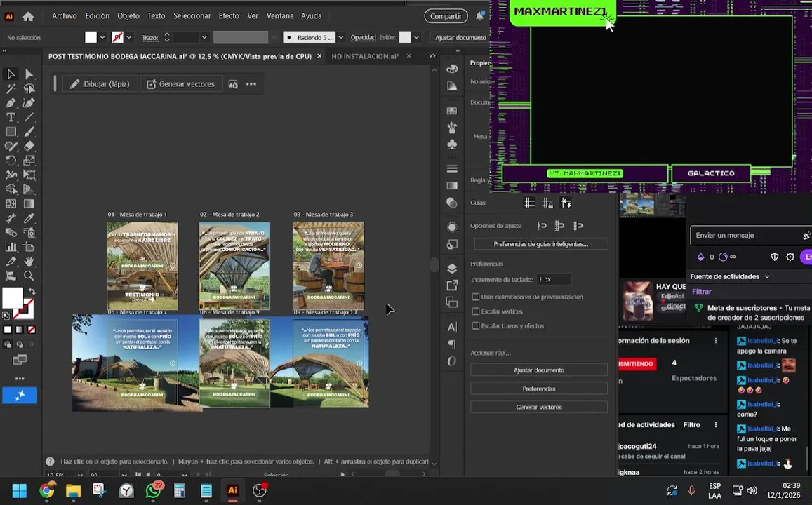
Task: Go to Illustrator Home screen icon
Action: tap(29, 17)
